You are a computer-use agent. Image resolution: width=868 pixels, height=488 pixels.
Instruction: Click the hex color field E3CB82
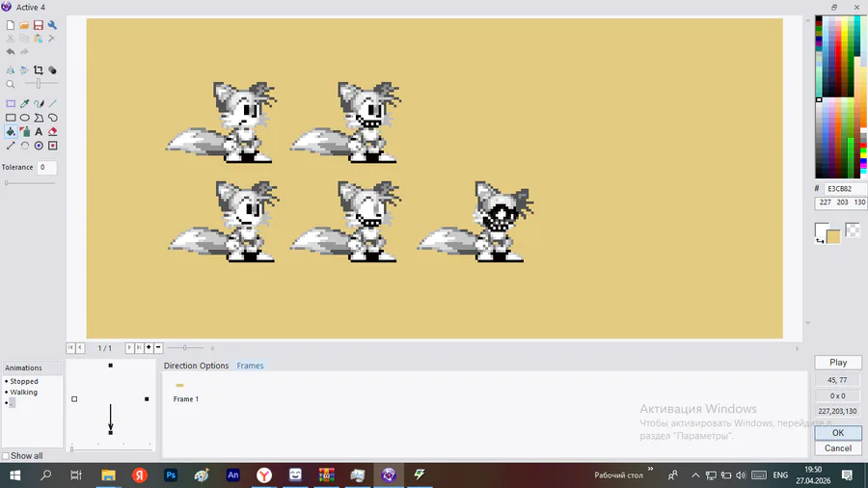(845, 189)
